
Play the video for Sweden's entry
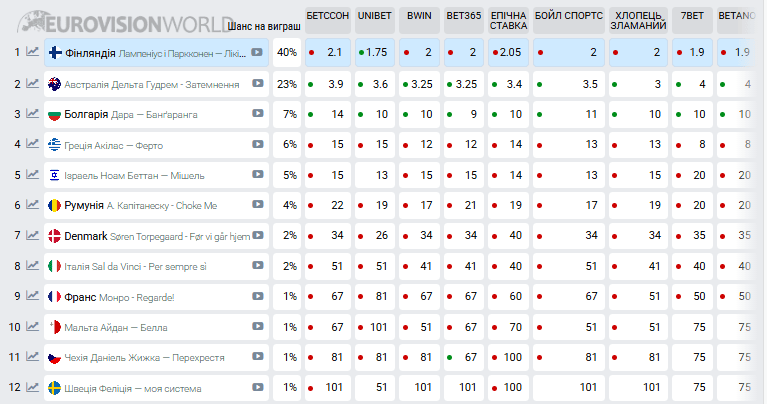pyautogui.click(x=258, y=387)
